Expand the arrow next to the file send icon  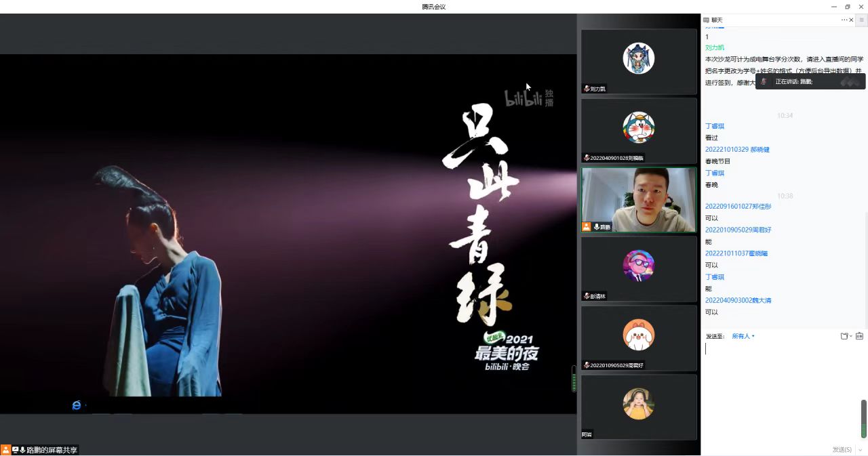(851, 336)
